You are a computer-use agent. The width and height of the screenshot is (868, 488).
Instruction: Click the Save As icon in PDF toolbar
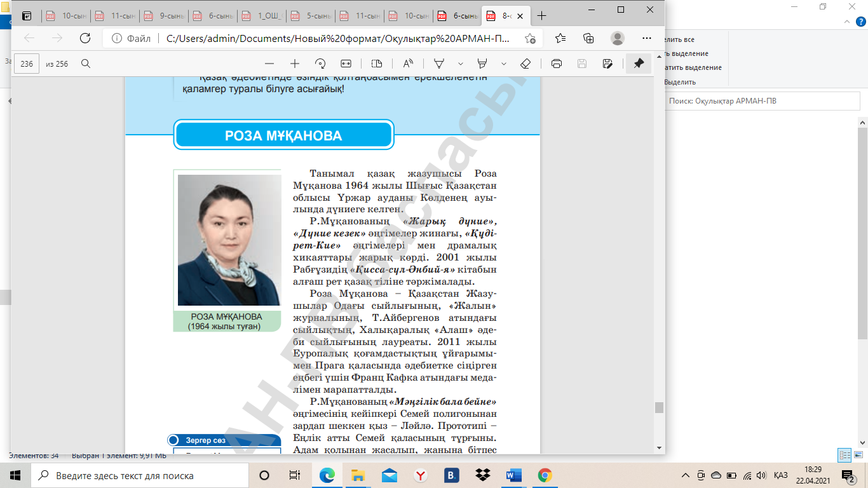point(607,64)
